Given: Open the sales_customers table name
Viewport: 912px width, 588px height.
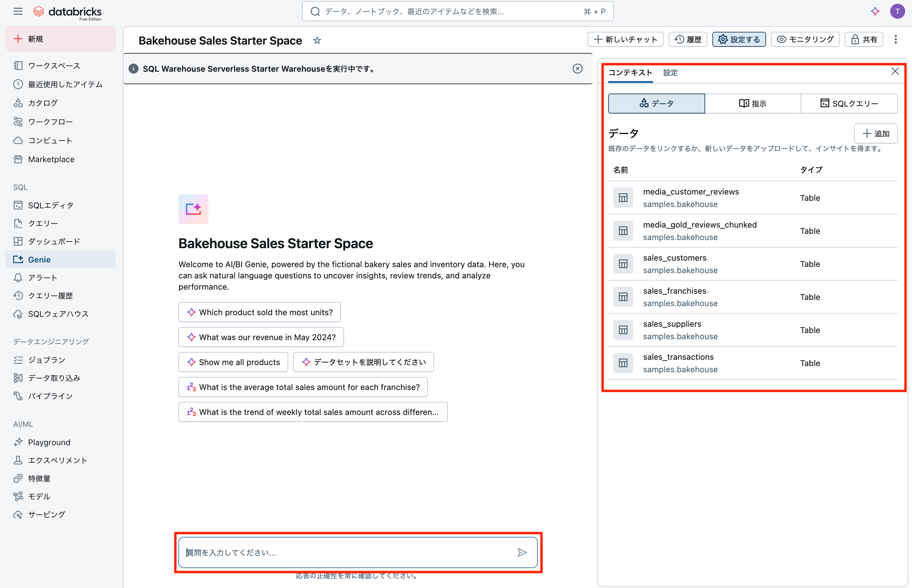Looking at the screenshot, I should tap(674, 258).
